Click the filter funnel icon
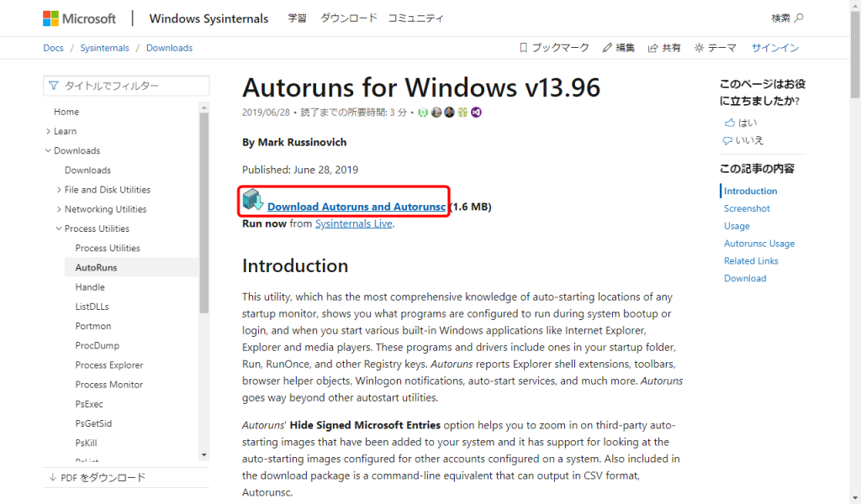The width and height of the screenshot is (861, 504). [53, 86]
